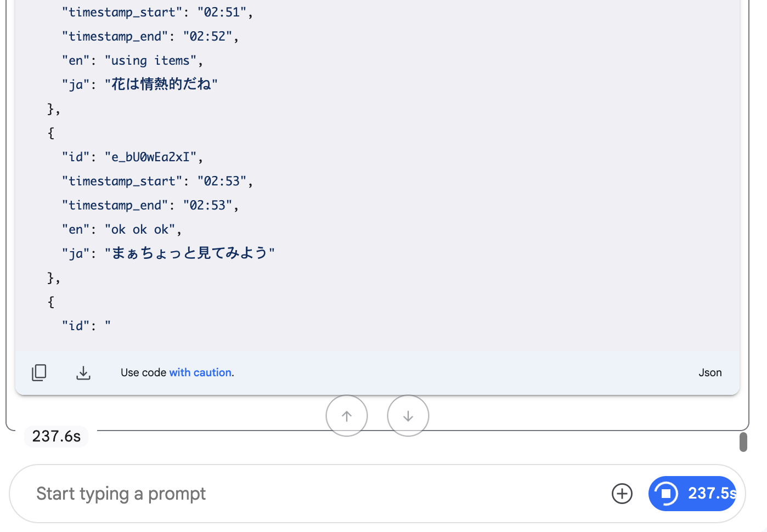Select the 237.6s elapsed time chip

[56, 436]
